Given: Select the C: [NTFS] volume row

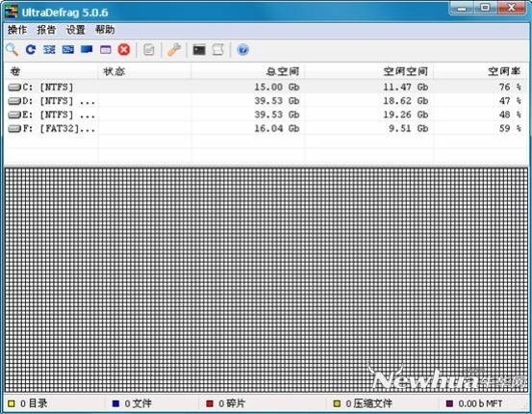Looking at the screenshot, I should click(x=266, y=87).
